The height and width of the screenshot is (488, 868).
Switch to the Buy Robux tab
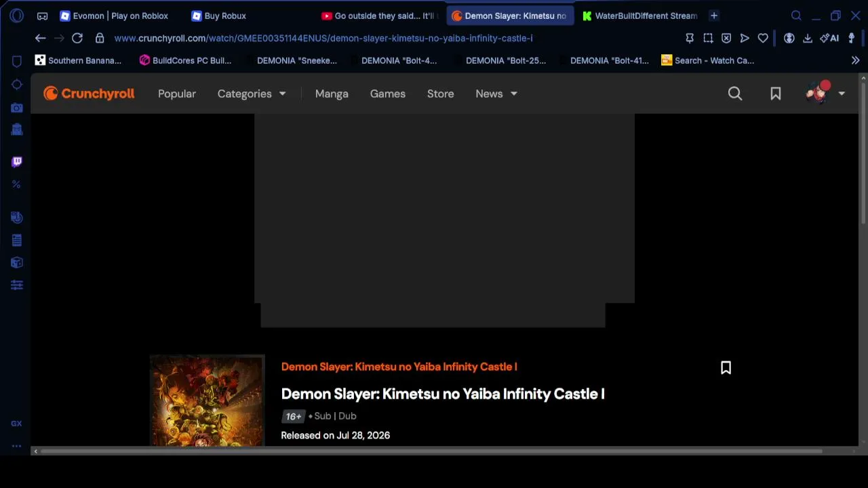pyautogui.click(x=218, y=16)
